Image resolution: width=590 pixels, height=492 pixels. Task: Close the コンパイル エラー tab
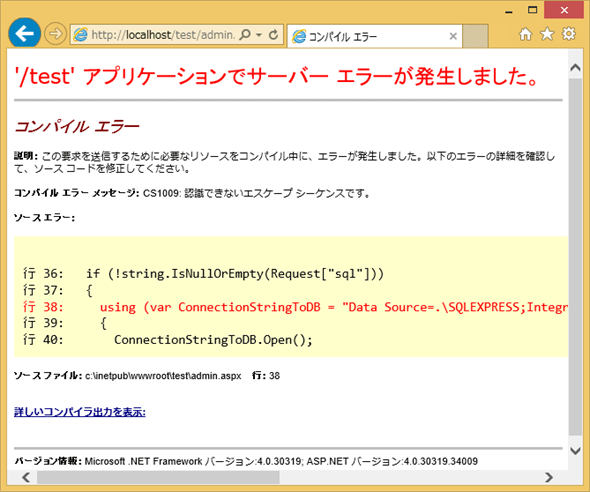[x=453, y=36]
